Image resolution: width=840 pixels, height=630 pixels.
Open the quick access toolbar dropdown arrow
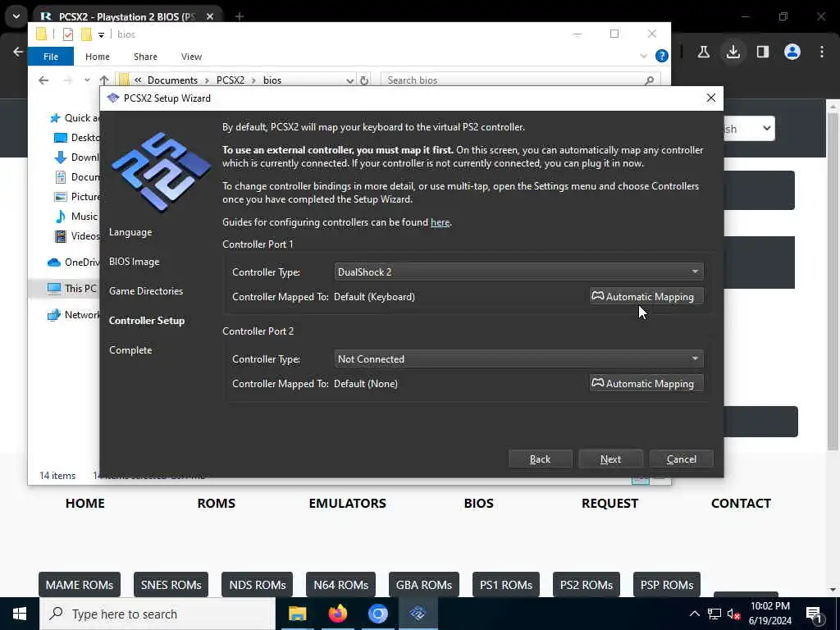(101, 34)
